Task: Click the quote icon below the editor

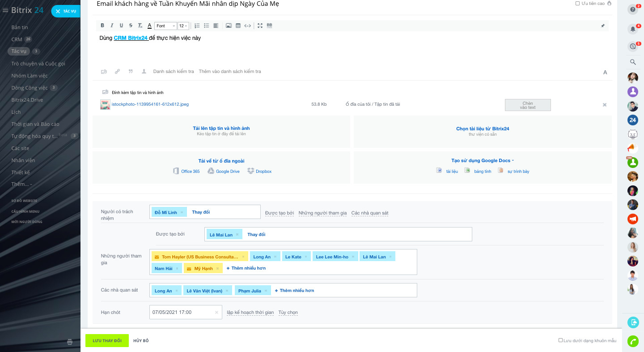Action: [131, 71]
